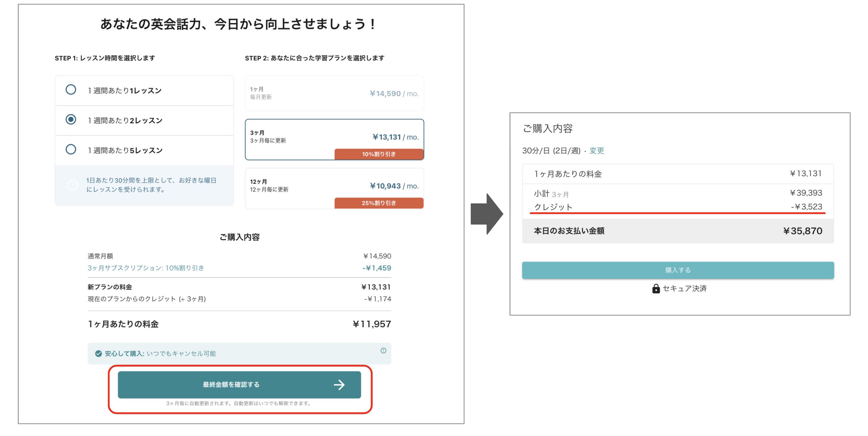The image size is (868, 436).
Task: Click the -¥1,459 discount amount
Action: click(377, 268)
